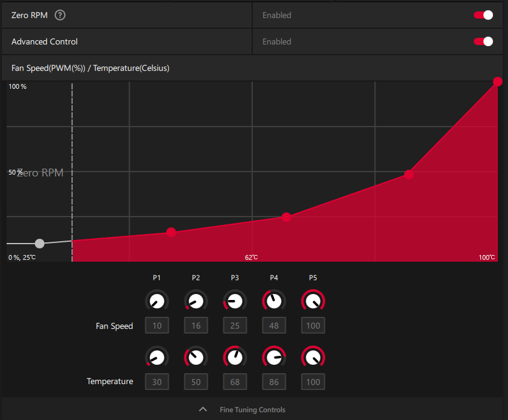Focus the P5 Fan Speed field showing 100
The width and height of the screenshot is (508, 420).
point(313,325)
